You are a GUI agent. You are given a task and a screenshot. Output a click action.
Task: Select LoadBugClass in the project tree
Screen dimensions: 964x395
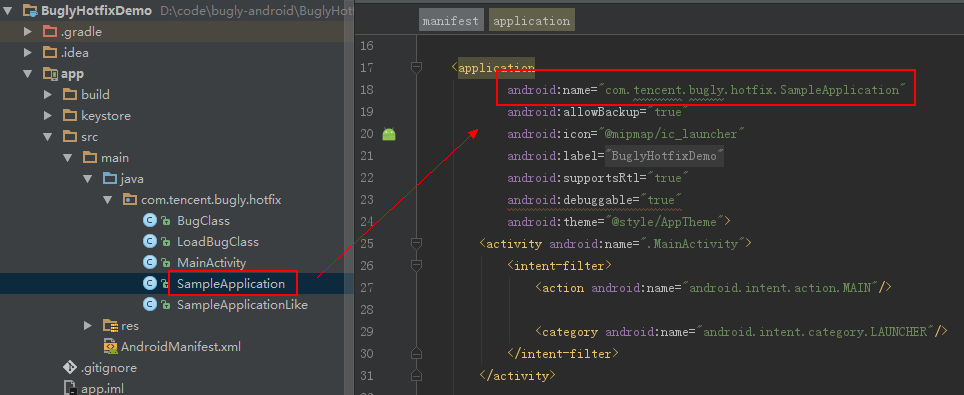[x=218, y=242]
